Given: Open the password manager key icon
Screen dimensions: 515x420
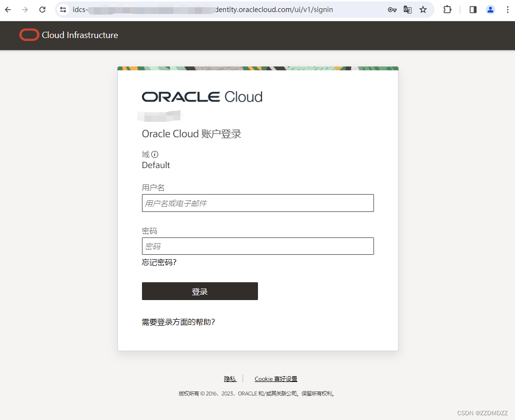Looking at the screenshot, I should tap(392, 9).
